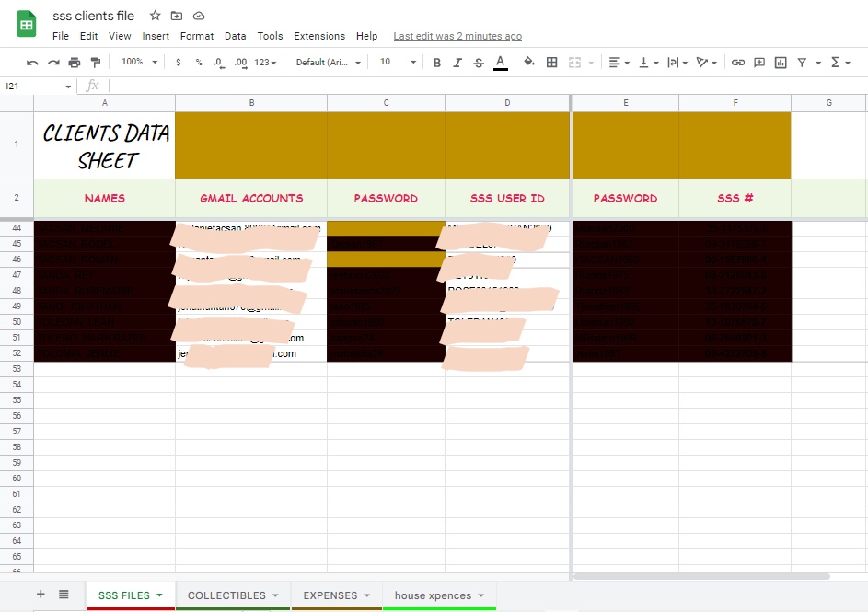Screen dimensions: 868x612
Task: Click the Insert link icon
Action: tap(738, 63)
